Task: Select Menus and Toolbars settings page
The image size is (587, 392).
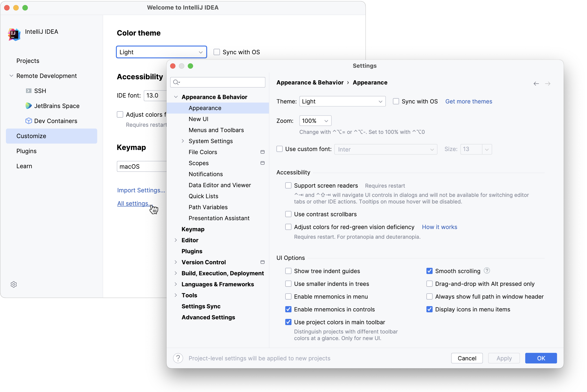Action: (x=218, y=130)
